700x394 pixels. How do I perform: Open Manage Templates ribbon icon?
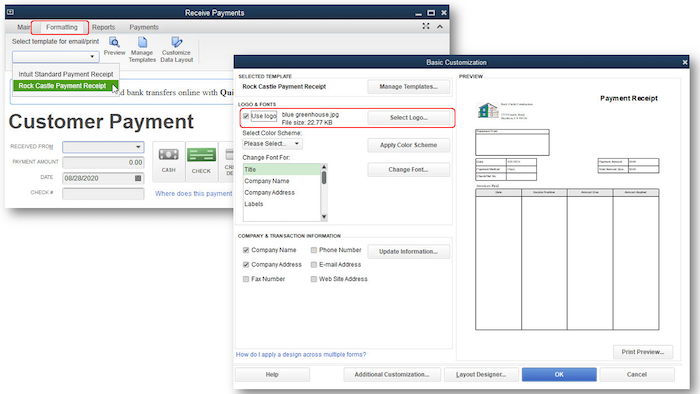pyautogui.click(x=142, y=50)
